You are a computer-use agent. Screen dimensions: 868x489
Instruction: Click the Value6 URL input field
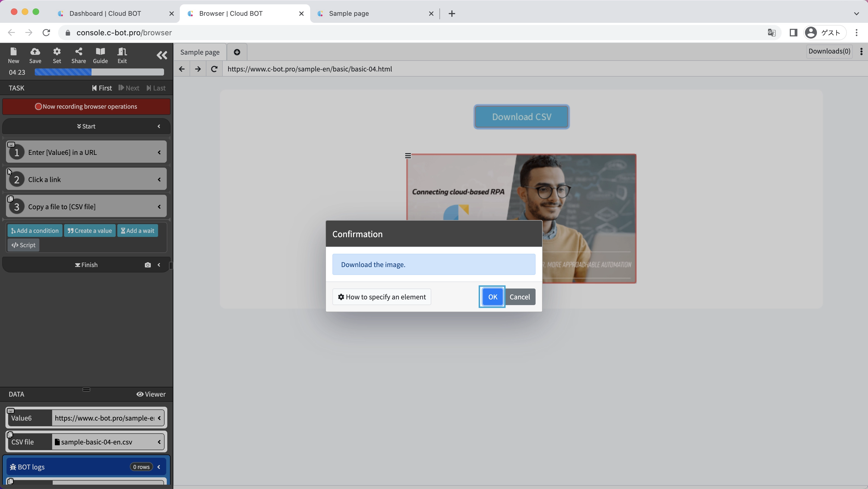[105, 418]
